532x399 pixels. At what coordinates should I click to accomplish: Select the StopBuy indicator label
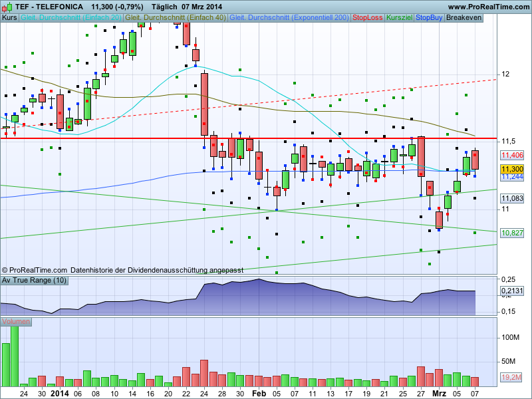(x=429, y=18)
